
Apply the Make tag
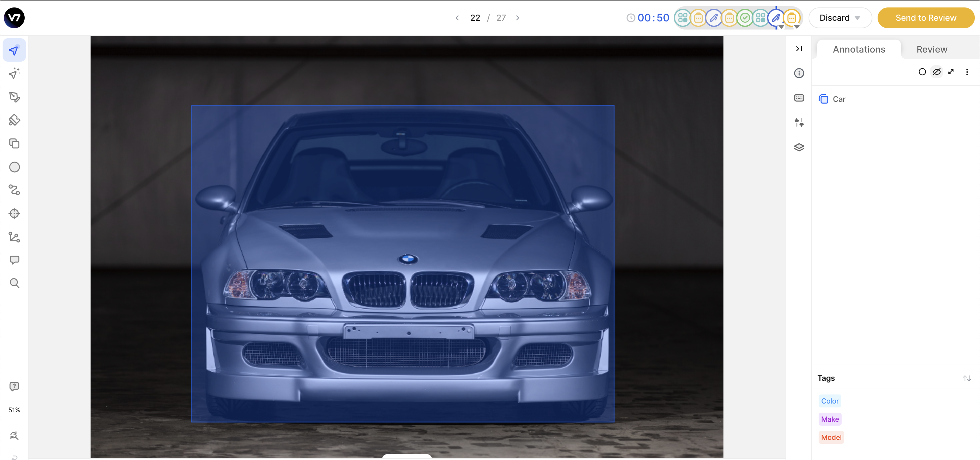830,419
